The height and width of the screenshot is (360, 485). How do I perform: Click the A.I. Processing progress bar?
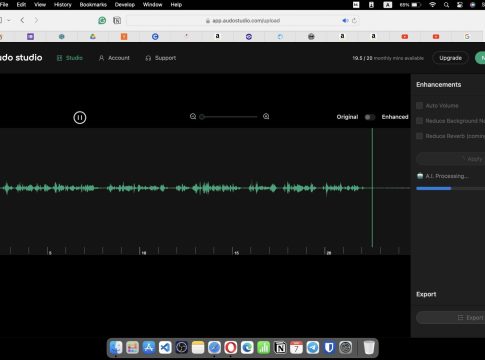451,188
